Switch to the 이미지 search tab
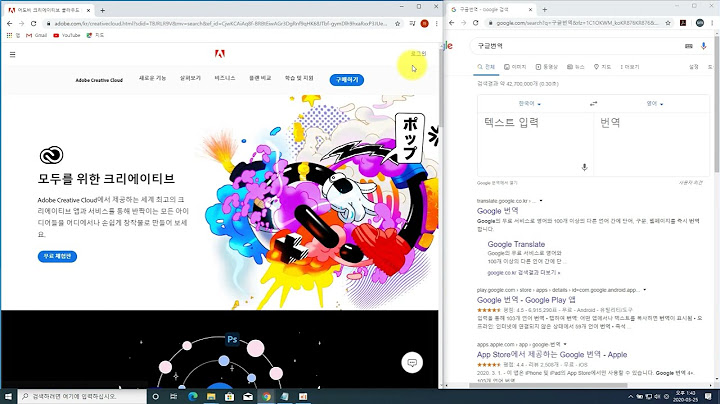Image resolution: width=720 pixels, height=404 pixels. (515, 67)
